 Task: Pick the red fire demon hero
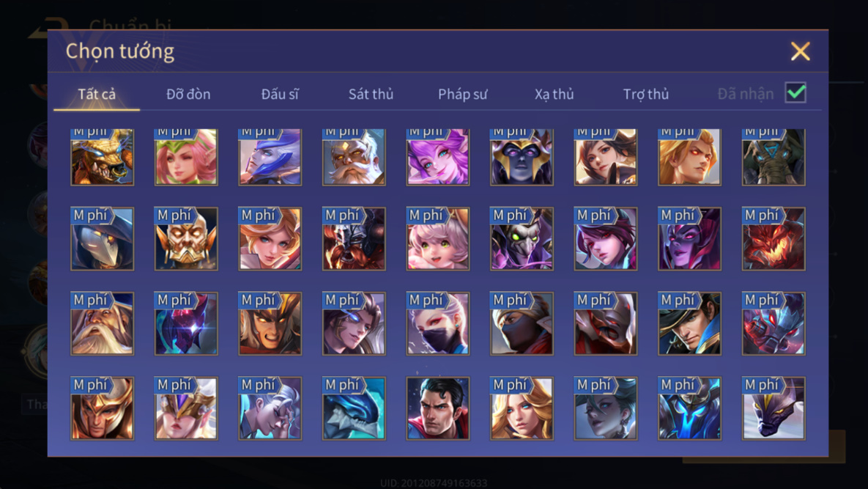(774, 239)
